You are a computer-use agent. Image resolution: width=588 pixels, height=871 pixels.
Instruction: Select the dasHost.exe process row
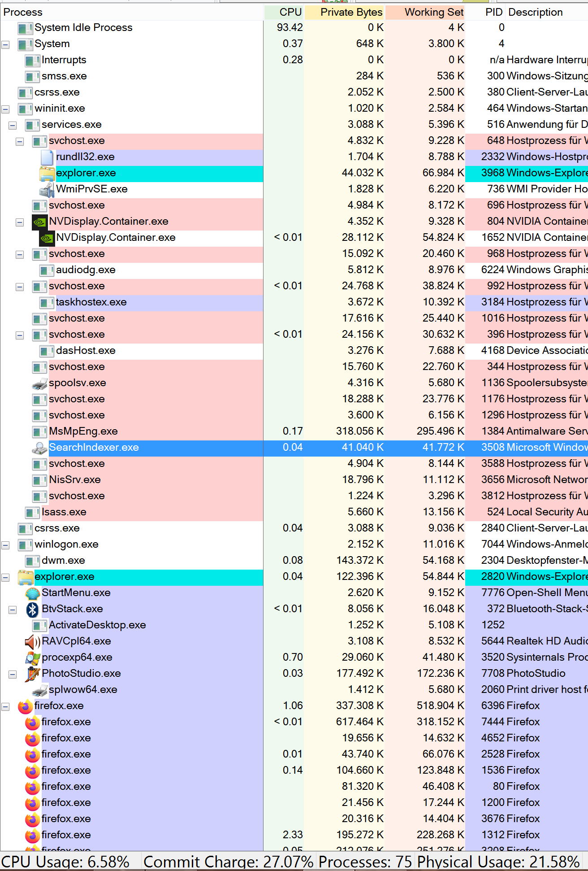pyautogui.click(x=294, y=351)
